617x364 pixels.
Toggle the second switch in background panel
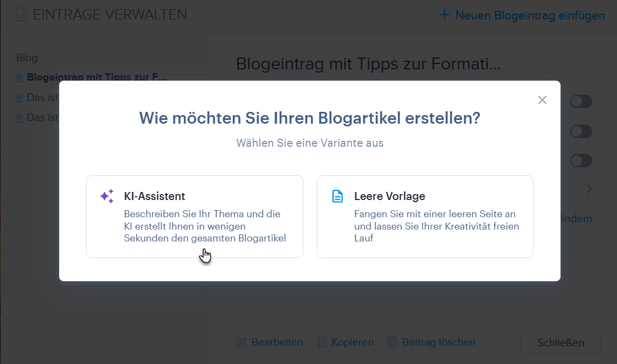pos(581,131)
